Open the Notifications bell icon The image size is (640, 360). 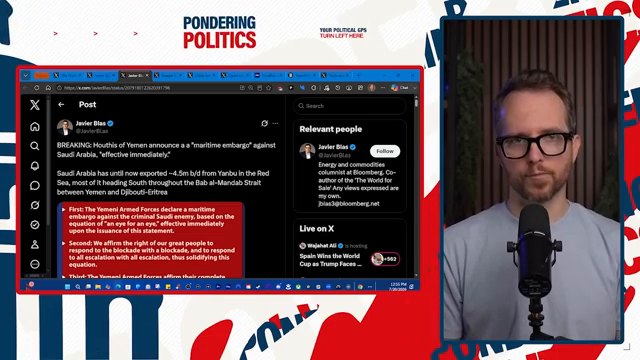(35, 166)
